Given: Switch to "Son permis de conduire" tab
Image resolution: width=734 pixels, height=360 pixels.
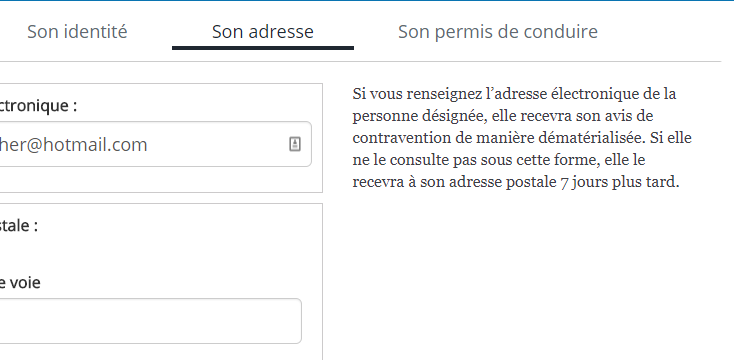Looking at the screenshot, I should pos(498,32).
